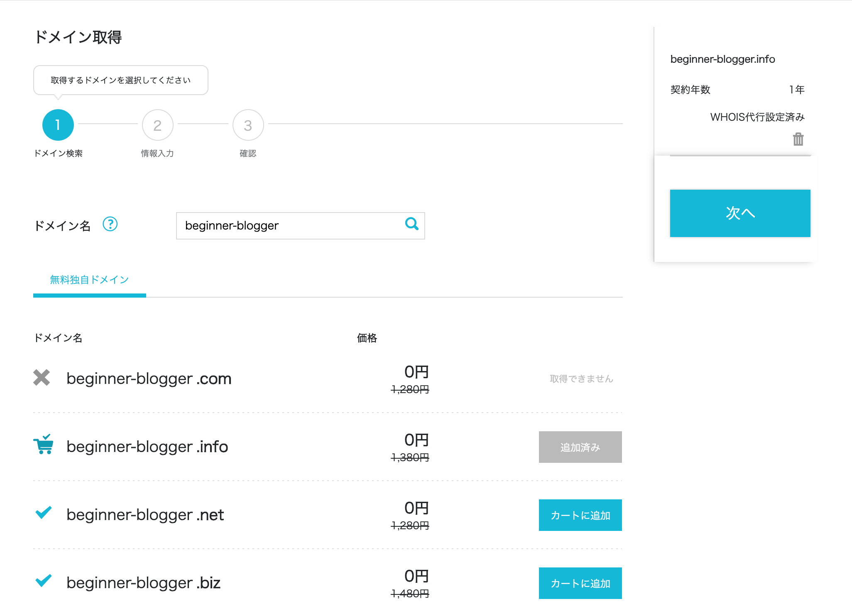Screen dimensions: 852x616
Task: Click the grayed 追加済み button
Action: click(x=580, y=447)
